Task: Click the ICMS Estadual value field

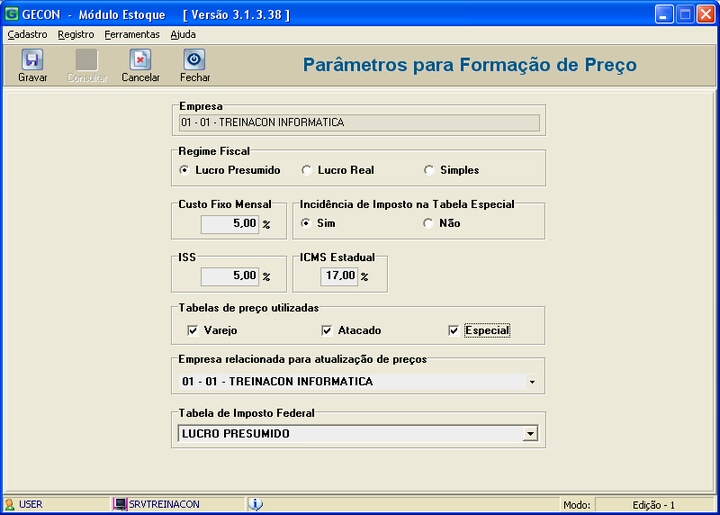Action: click(339, 276)
